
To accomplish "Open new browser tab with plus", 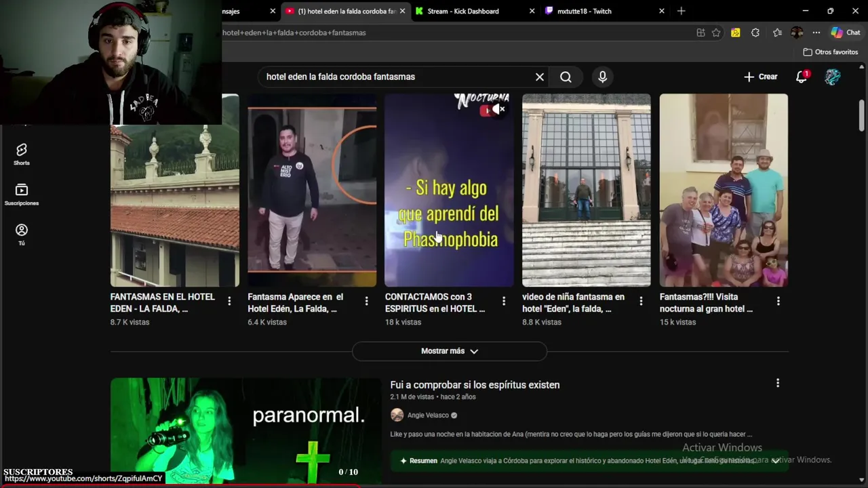I will pos(681,11).
